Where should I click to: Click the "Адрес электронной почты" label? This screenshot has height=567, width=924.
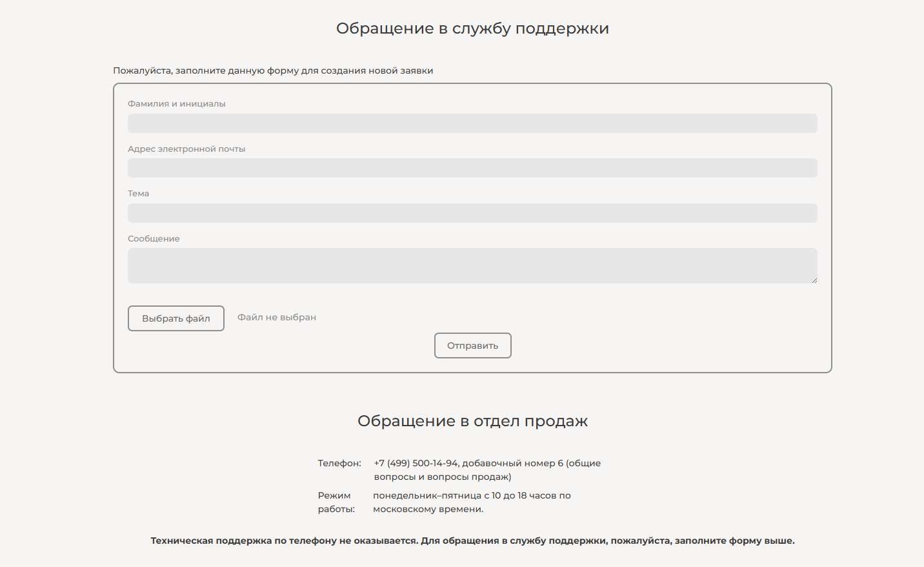[x=186, y=148]
